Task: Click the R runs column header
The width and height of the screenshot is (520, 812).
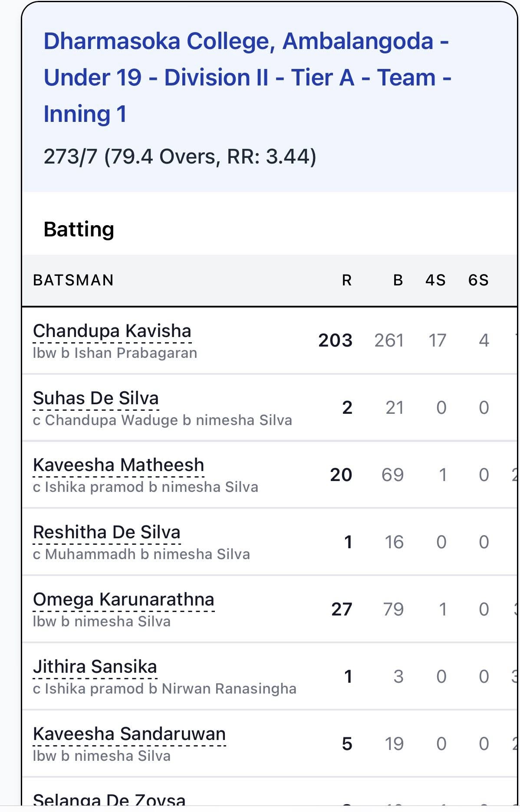Action: coord(346,280)
